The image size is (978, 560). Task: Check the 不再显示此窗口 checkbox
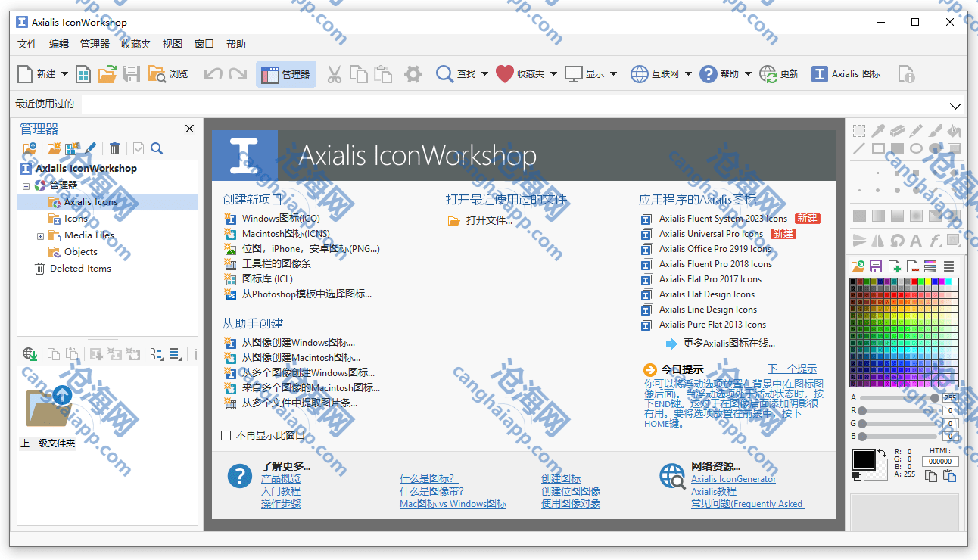[226, 435]
